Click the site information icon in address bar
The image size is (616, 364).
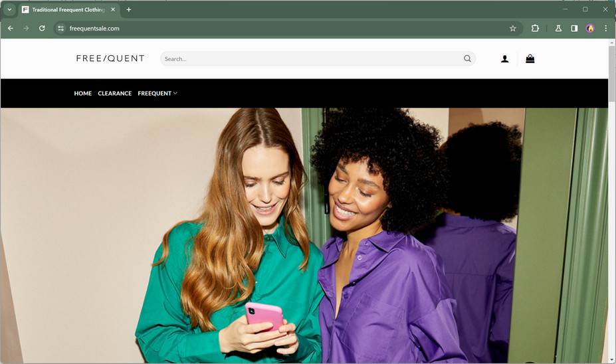pyautogui.click(x=60, y=29)
